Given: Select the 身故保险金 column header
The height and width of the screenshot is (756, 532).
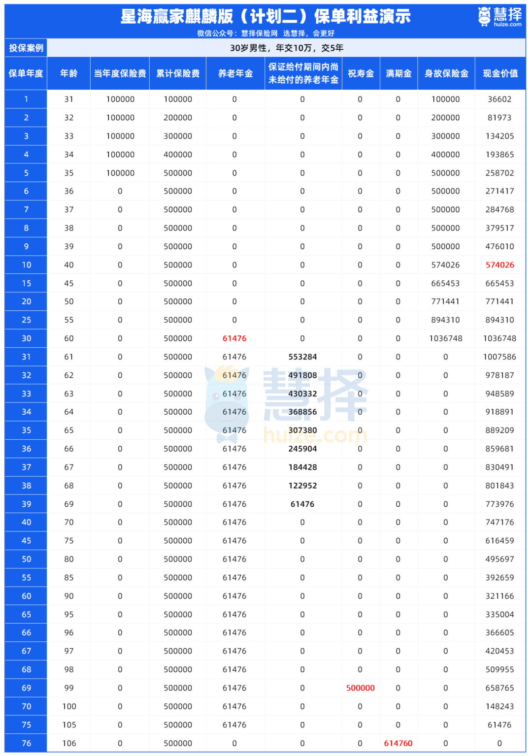Looking at the screenshot, I should 446,73.
